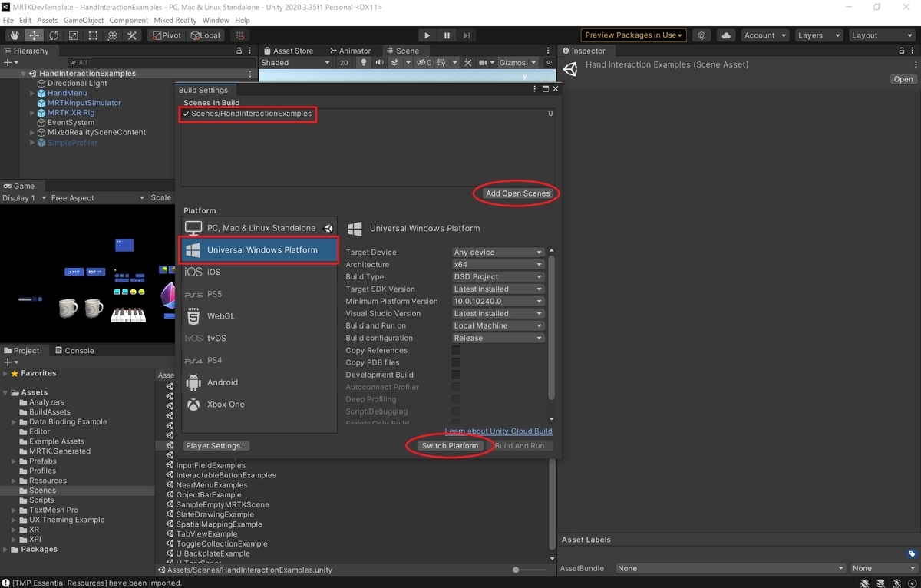Open Build configuration Release dropdown
Viewport: 921px width, 588px height.
coord(498,338)
